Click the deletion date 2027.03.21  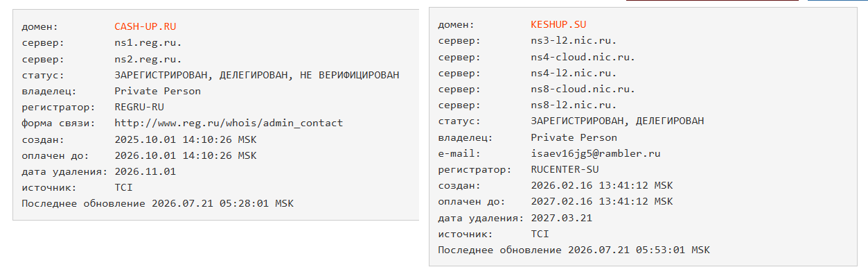point(561,217)
